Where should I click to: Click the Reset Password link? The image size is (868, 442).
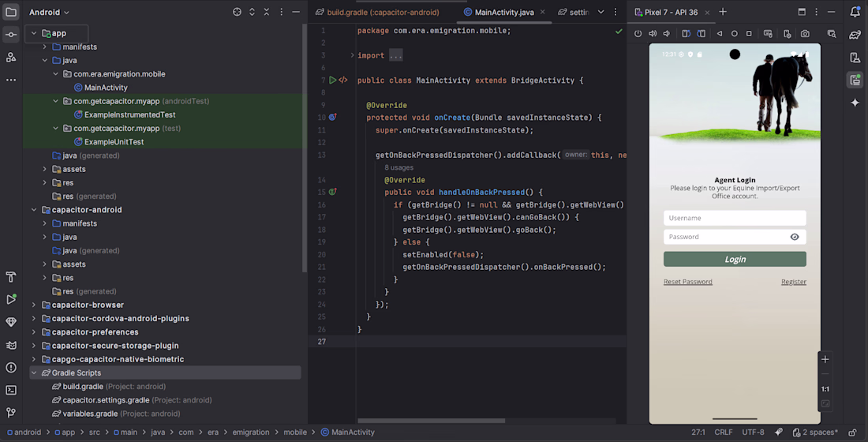[x=687, y=282]
